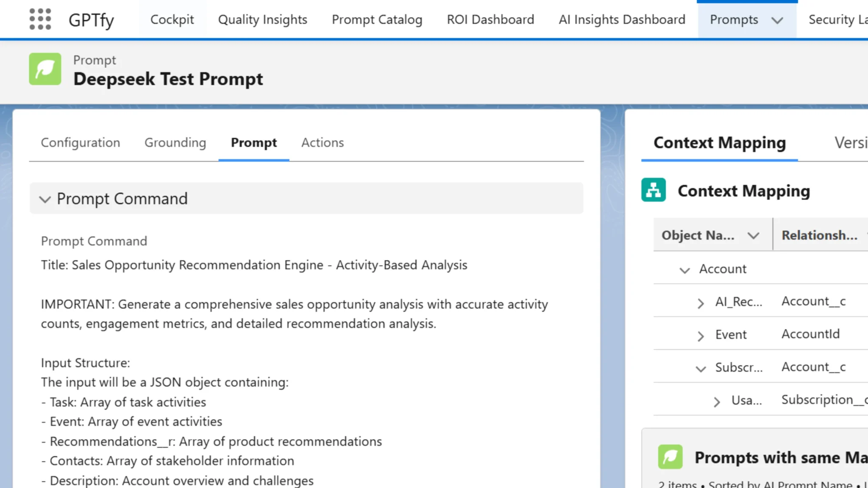Viewport: 868px width, 488px height.
Task: Click the Deepseek Test Prompt title
Action: tap(169, 79)
